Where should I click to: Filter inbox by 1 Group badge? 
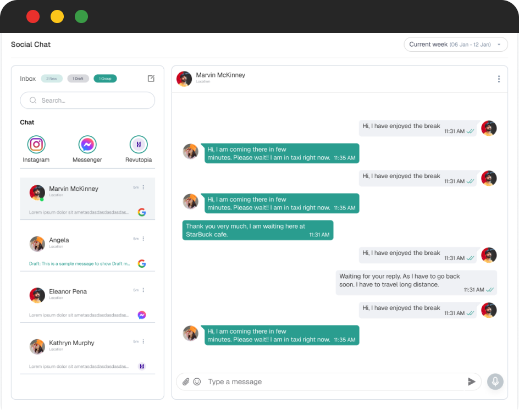105,79
